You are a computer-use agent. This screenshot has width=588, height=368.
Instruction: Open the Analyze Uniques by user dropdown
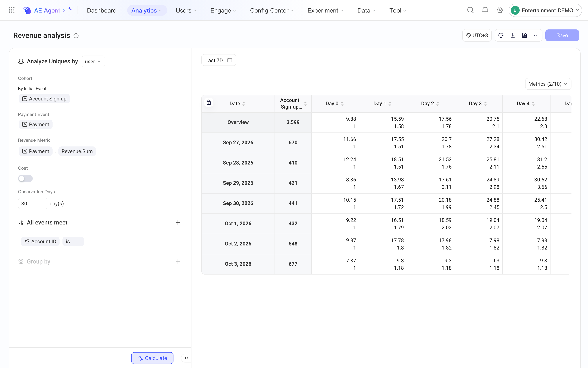[x=93, y=62]
